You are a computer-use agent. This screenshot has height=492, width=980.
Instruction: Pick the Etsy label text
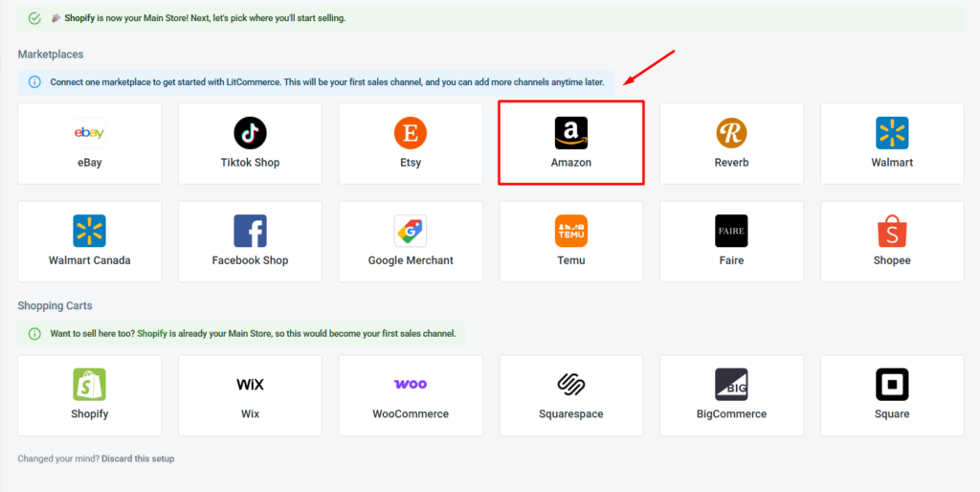411,163
